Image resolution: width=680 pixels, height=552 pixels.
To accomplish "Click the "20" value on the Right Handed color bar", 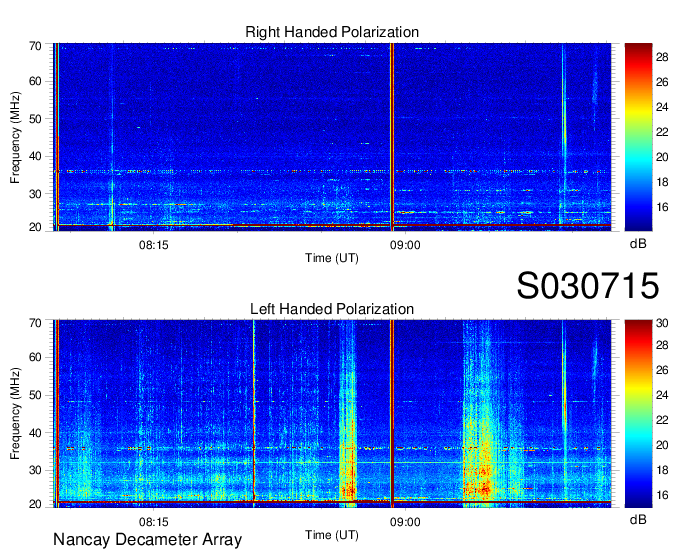I will point(662,157).
